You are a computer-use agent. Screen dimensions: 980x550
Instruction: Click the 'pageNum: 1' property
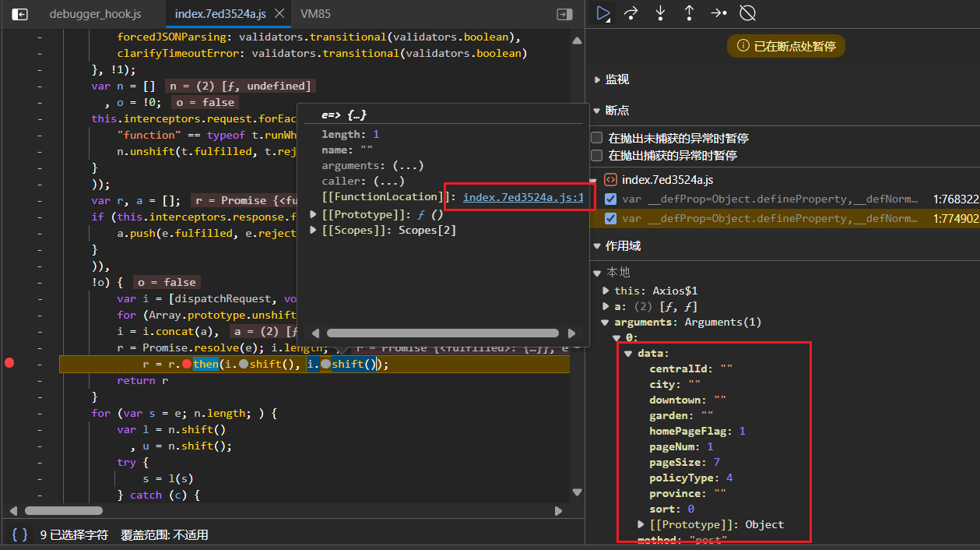(682, 446)
